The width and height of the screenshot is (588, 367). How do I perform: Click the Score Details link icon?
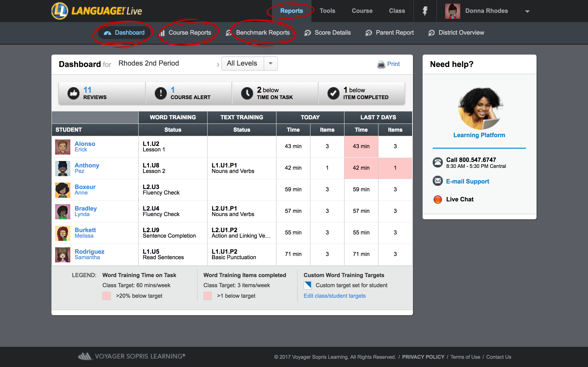tap(307, 33)
